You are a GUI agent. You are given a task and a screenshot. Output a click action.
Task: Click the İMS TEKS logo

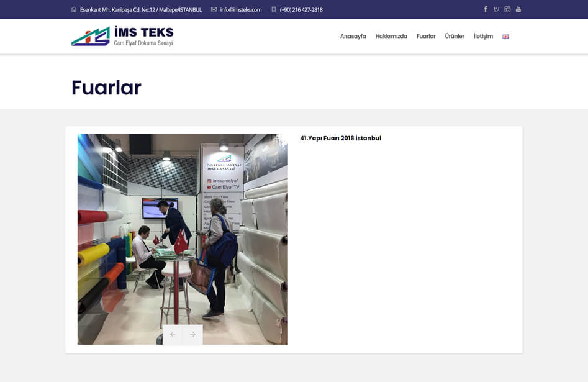pos(122,36)
